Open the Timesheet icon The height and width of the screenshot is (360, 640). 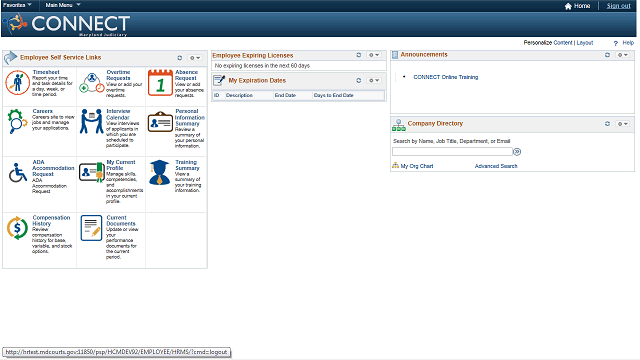18,82
